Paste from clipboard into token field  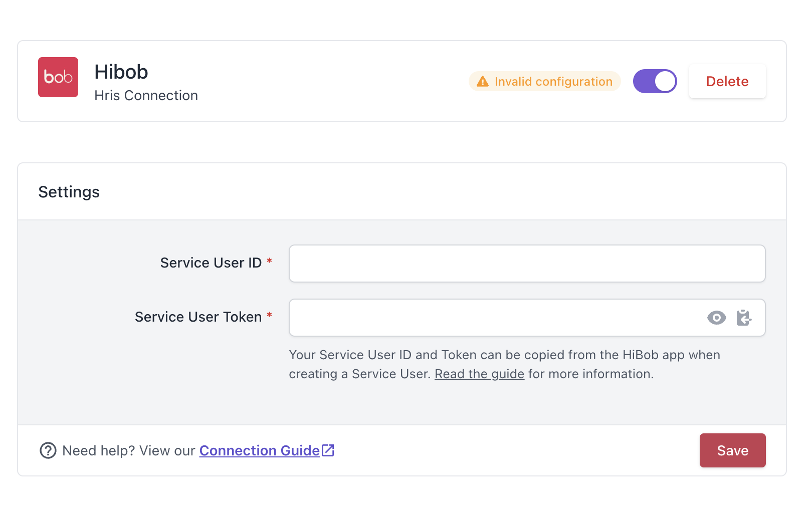pos(744,318)
